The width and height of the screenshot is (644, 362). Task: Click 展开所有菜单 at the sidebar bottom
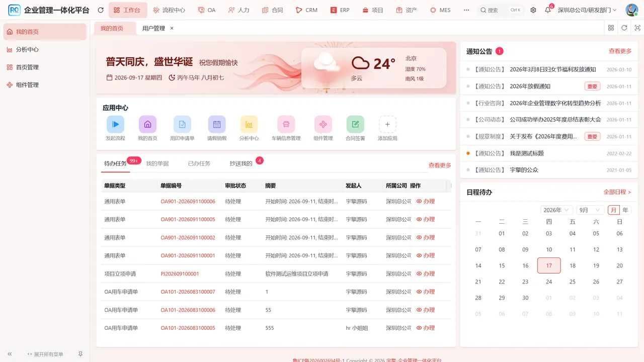pos(45,354)
